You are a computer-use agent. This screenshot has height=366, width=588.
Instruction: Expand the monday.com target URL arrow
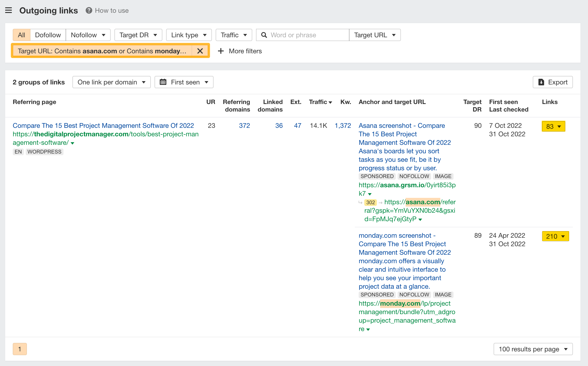368,329
